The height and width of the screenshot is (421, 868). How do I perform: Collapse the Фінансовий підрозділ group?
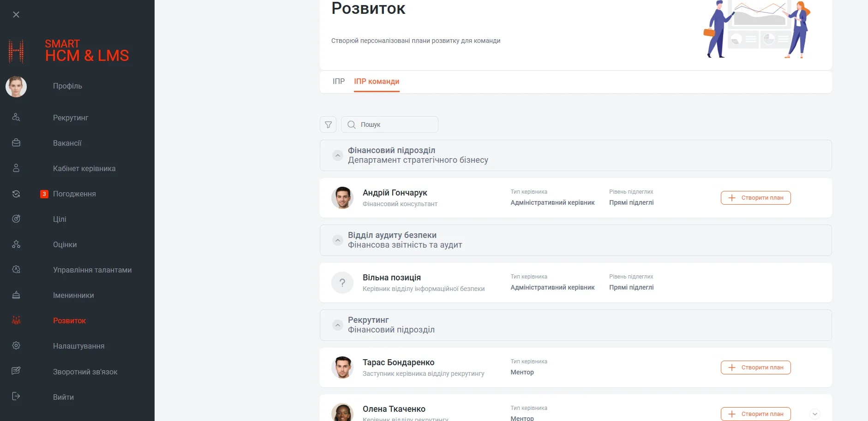(x=338, y=155)
